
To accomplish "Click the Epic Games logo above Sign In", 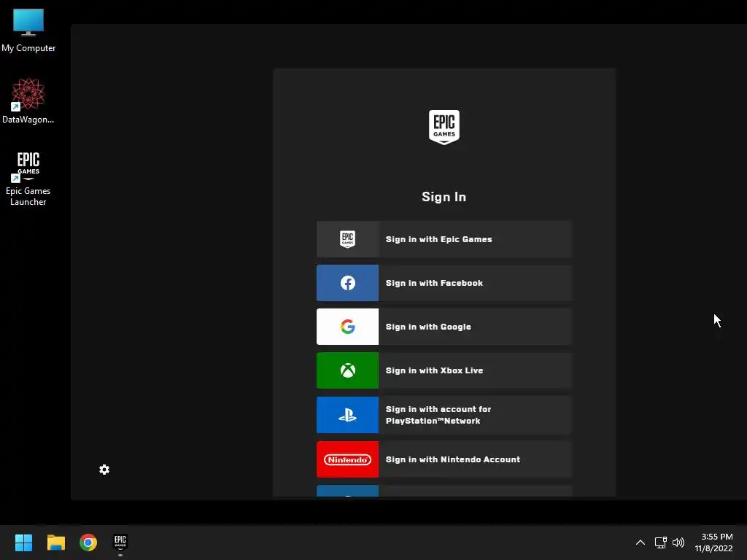I will click(x=444, y=127).
